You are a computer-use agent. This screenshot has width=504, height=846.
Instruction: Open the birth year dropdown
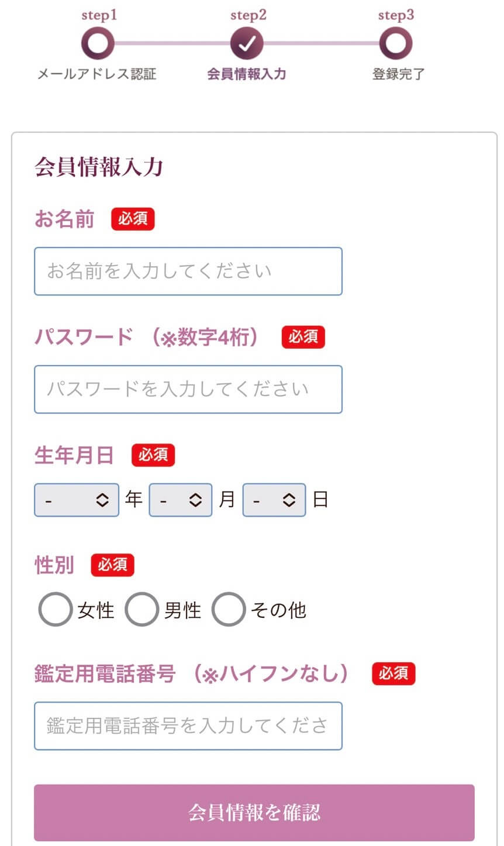click(x=77, y=500)
